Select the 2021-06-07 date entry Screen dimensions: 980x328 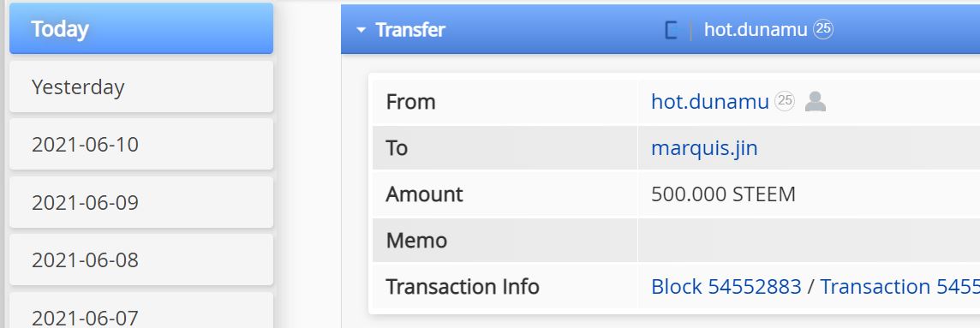(x=141, y=311)
